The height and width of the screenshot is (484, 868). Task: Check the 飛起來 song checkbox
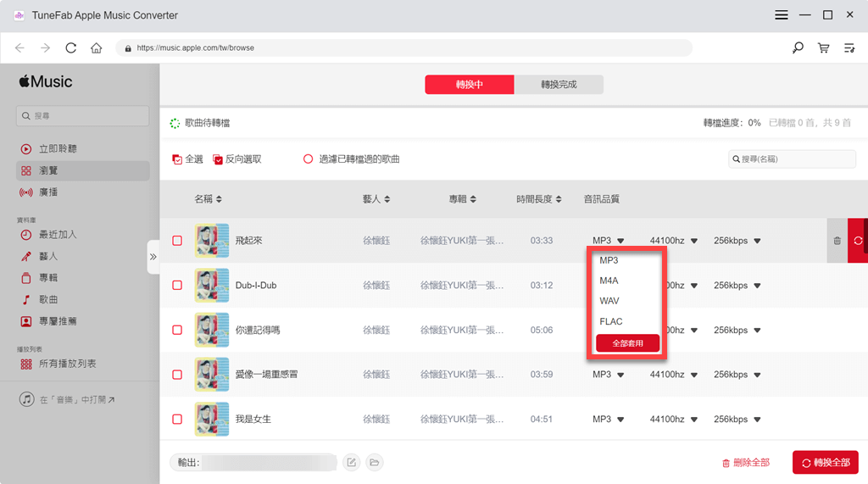point(177,241)
